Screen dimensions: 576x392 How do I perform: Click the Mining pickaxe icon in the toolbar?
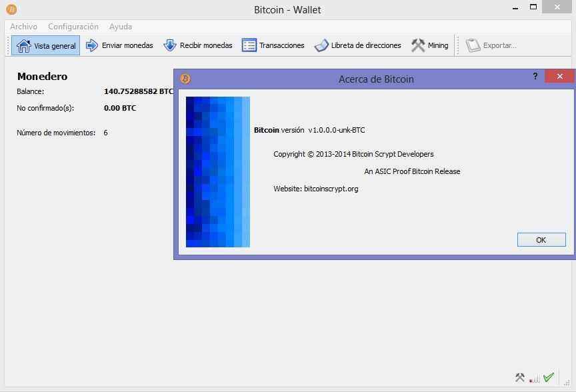coord(418,45)
